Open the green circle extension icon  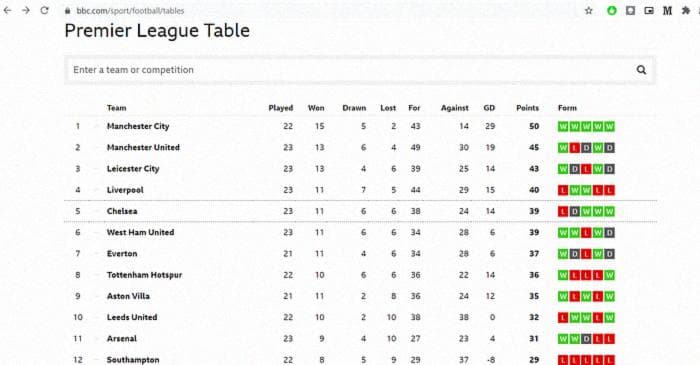(612, 11)
